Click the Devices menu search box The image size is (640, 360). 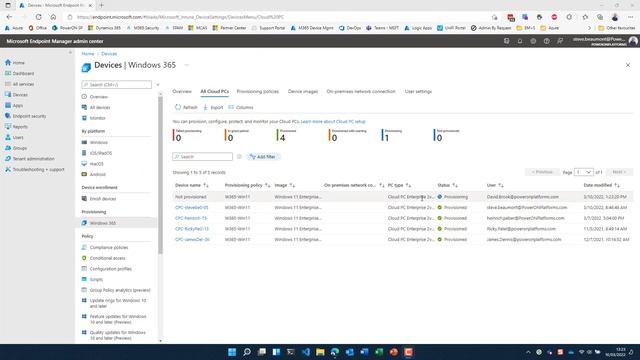[x=116, y=84]
